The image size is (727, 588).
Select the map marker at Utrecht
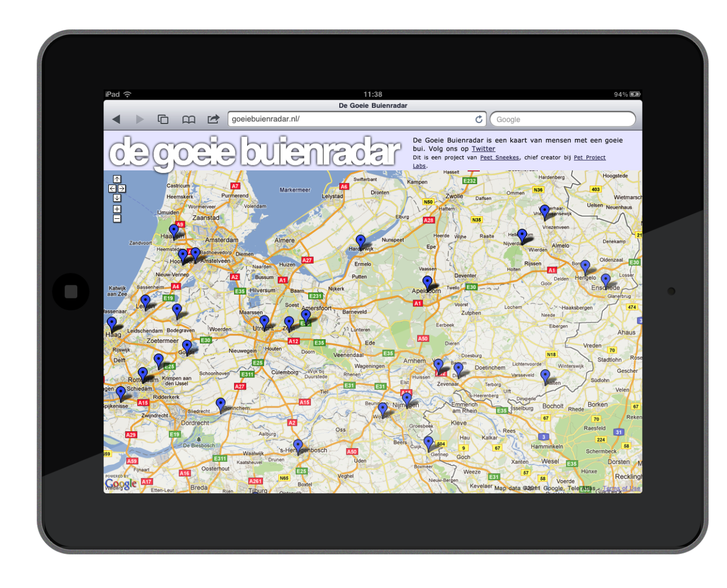click(x=264, y=322)
